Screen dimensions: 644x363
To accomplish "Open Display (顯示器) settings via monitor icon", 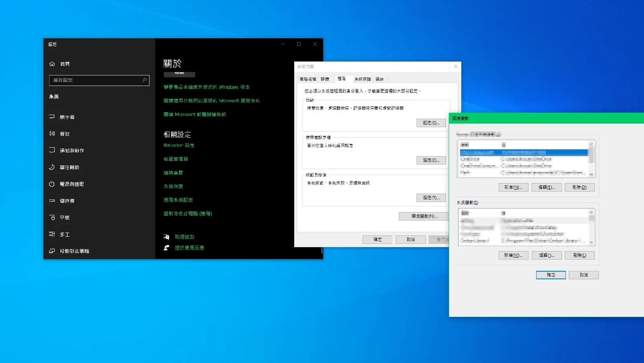I will (x=52, y=117).
